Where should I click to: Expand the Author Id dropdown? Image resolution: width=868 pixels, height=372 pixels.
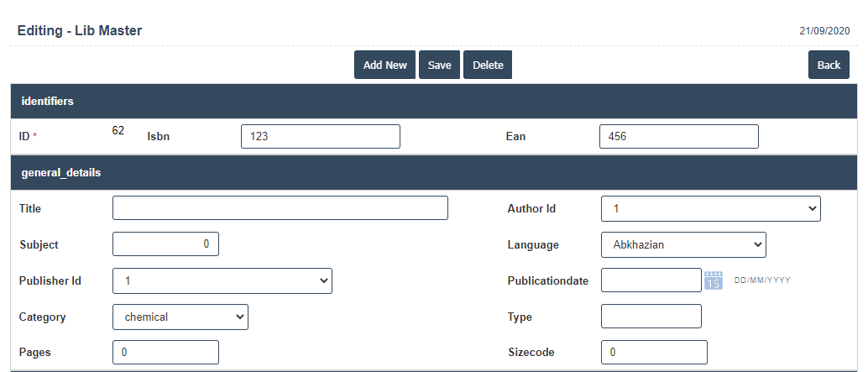click(x=710, y=208)
